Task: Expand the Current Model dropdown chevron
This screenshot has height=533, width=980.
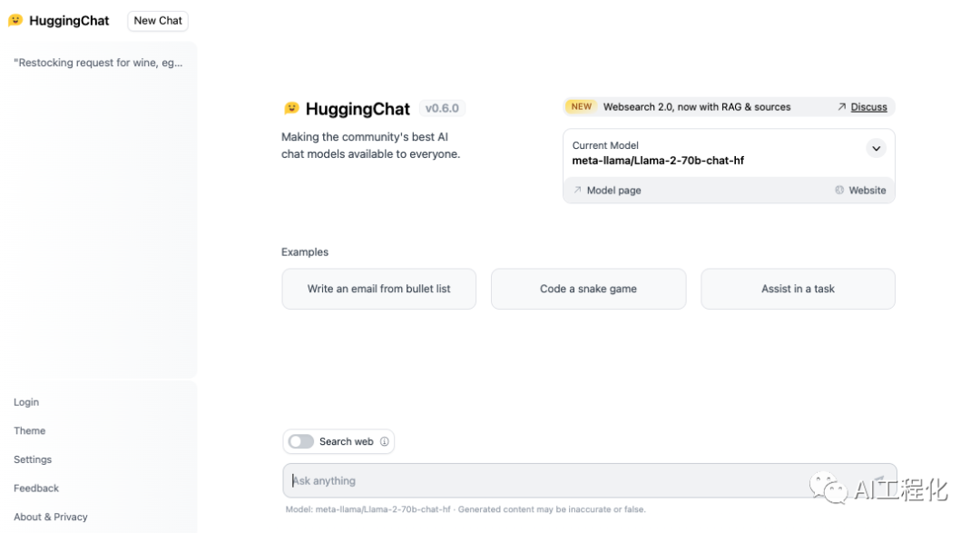Action: coord(876,148)
